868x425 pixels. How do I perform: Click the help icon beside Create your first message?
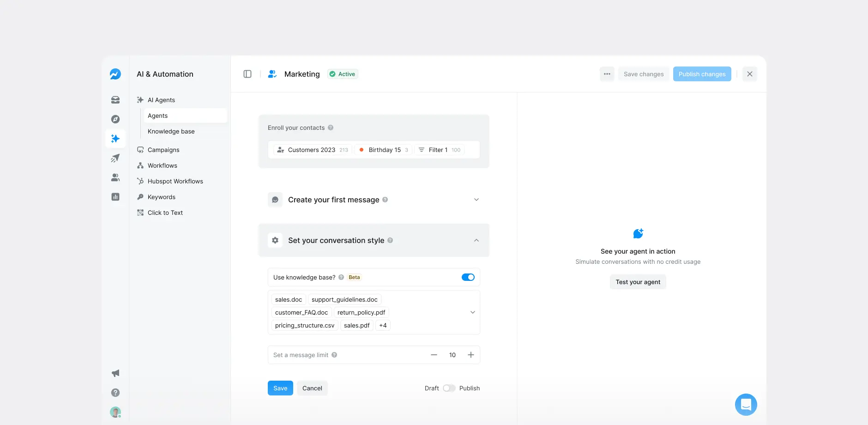385,200
